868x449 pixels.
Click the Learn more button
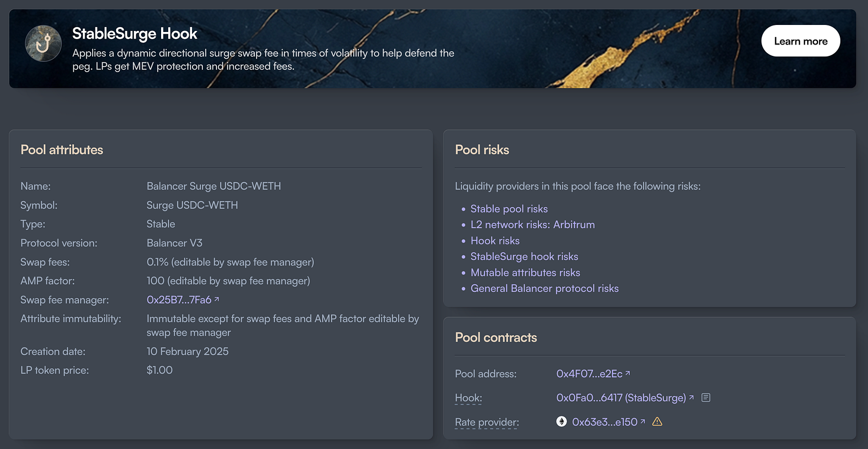801,41
